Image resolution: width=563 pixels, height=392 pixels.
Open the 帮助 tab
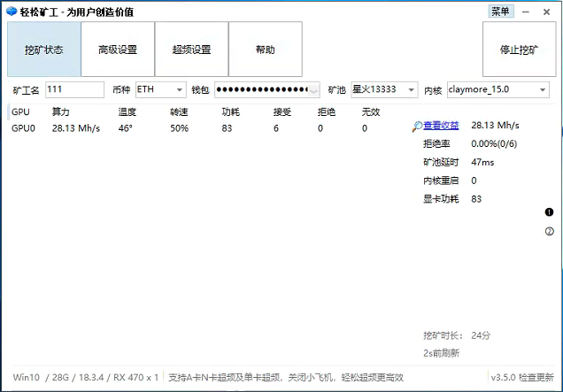pyautogui.click(x=266, y=50)
